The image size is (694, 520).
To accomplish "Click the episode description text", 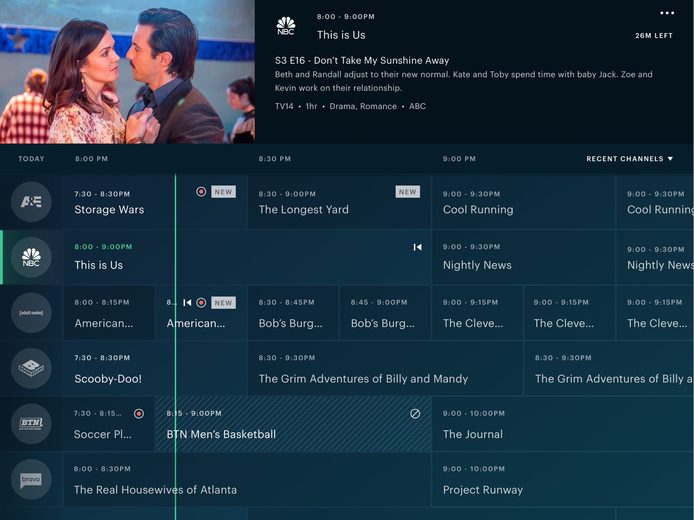I will click(x=463, y=81).
